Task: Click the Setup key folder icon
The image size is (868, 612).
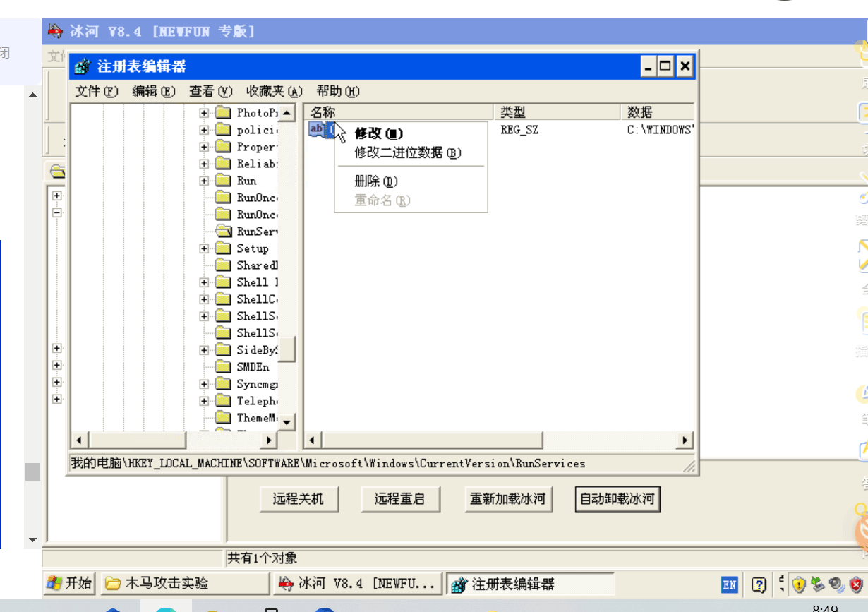Action: point(224,248)
